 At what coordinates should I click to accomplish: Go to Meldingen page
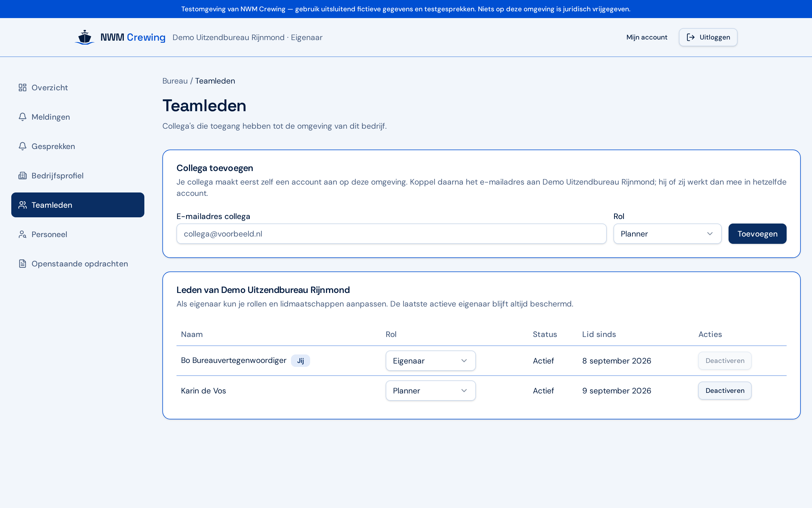[78, 117]
